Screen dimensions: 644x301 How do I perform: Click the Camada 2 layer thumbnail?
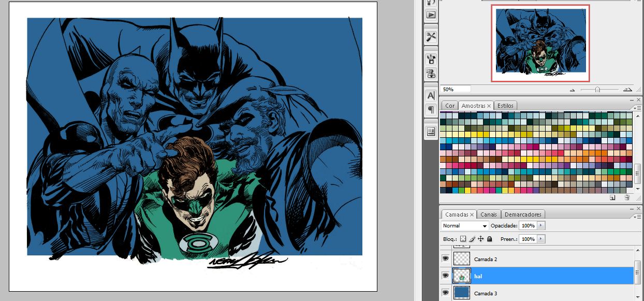point(461,259)
